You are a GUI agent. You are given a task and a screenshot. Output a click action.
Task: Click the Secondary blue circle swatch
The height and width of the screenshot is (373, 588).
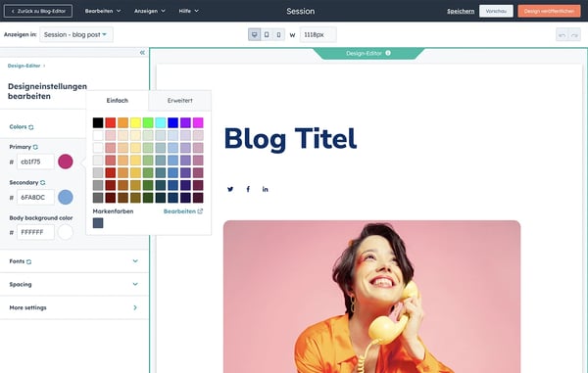click(66, 197)
